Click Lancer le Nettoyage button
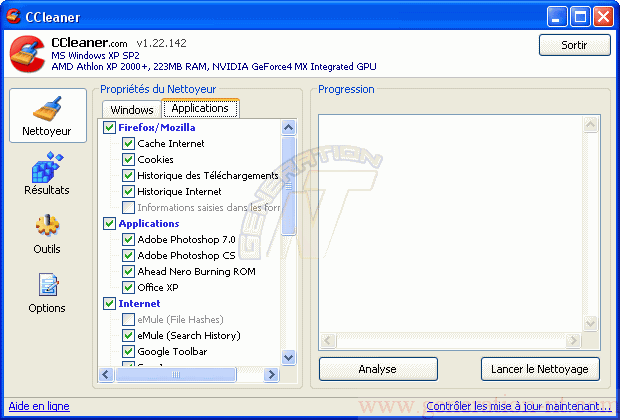Image resolution: width=620 pixels, height=420 pixels. click(x=540, y=369)
